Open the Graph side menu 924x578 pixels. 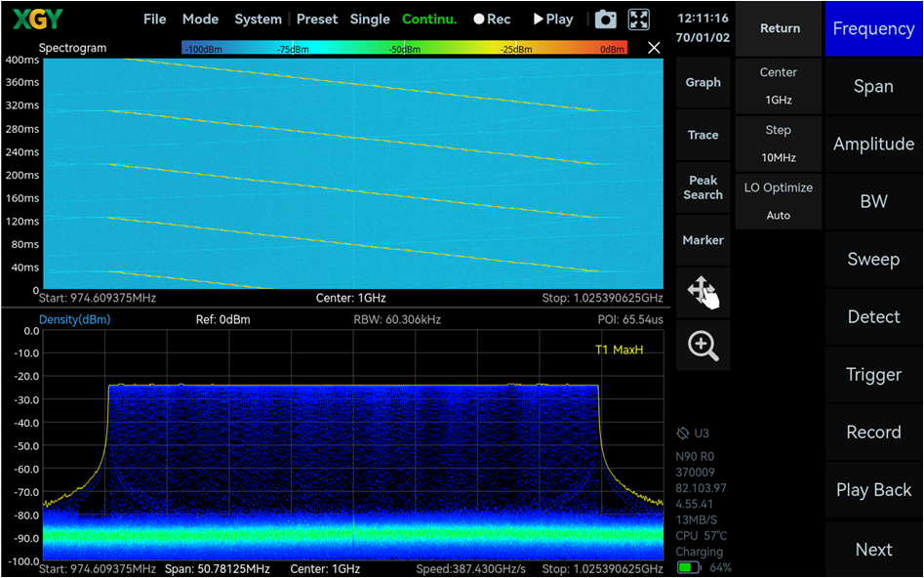pos(703,83)
